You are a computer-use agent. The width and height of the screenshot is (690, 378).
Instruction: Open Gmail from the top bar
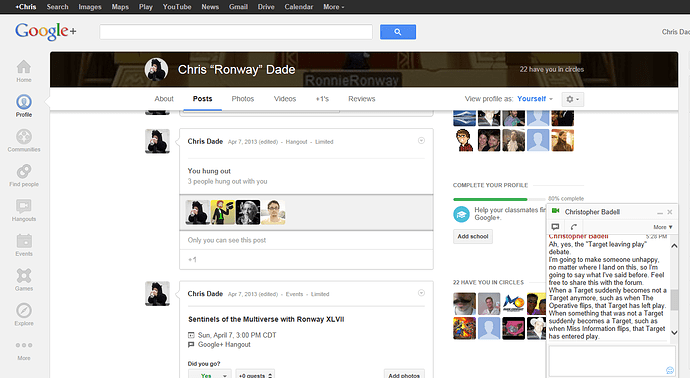[x=238, y=7]
